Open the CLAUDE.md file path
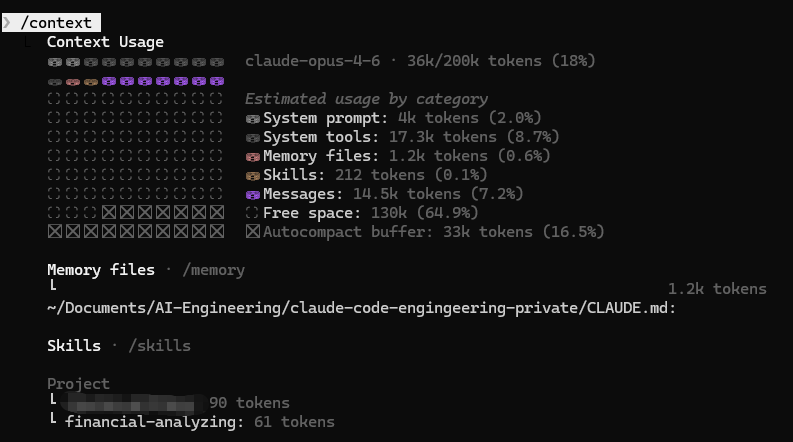This screenshot has width=793, height=442. tap(361, 308)
